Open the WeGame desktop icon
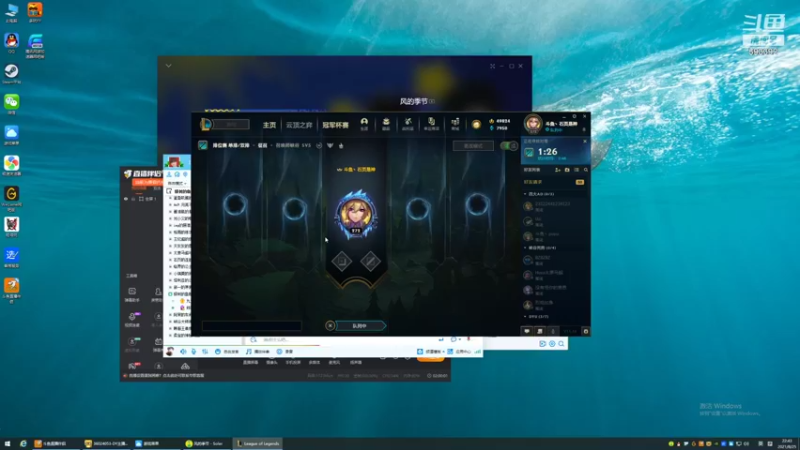 click(11, 198)
